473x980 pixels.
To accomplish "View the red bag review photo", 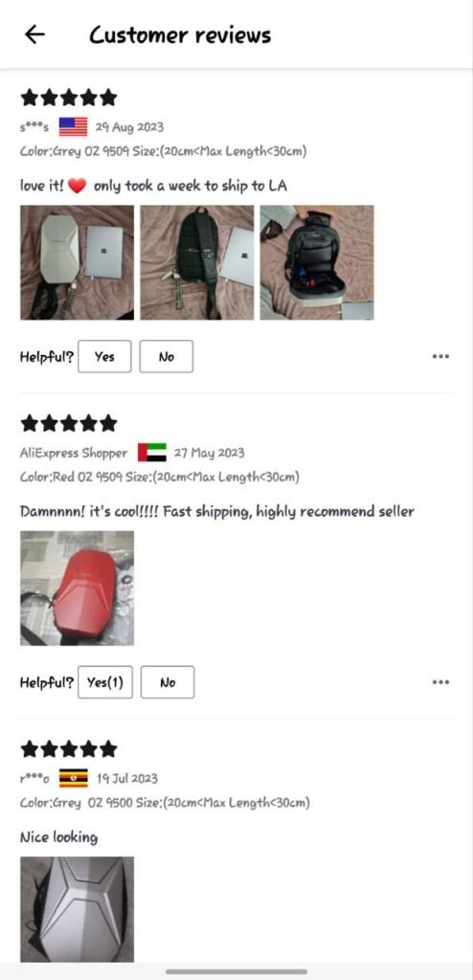I will [77, 589].
